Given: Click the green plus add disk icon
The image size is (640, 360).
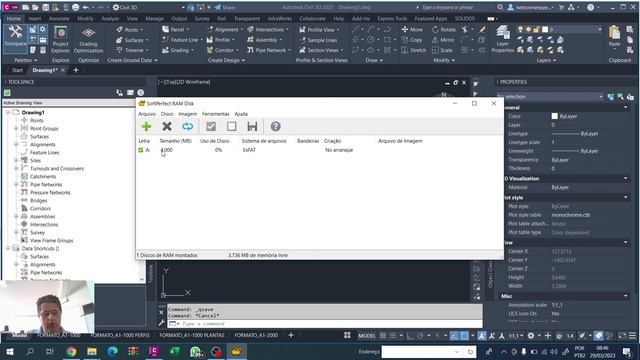Looking at the screenshot, I should (x=146, y=127).
